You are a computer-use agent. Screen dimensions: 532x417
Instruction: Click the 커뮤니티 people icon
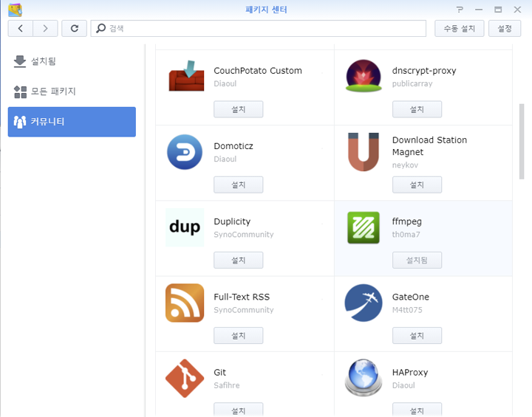20,122
